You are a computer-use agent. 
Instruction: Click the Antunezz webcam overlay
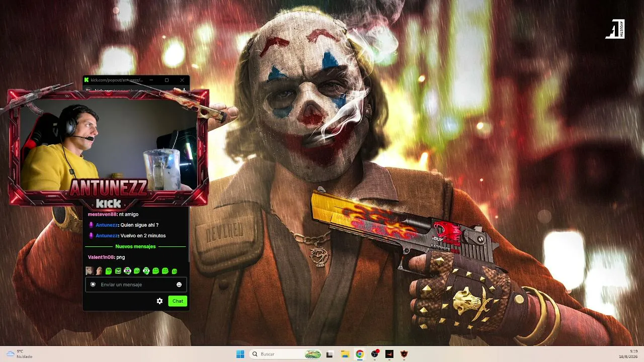tap(108, 147)
